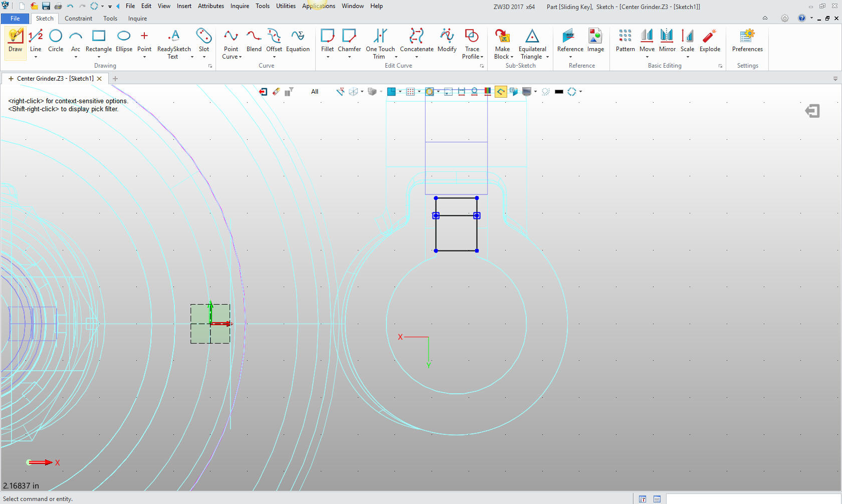
Task: Click the large exit sketch arrow in the viewport
Action: (812, 111)
